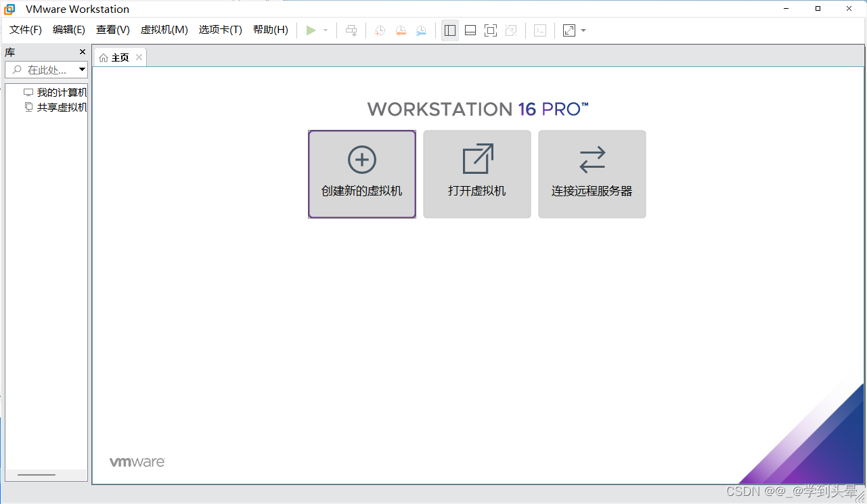Toggle the library panel visibility
Viewport: 867px width, 504px height.
click(x=449, y=30)
